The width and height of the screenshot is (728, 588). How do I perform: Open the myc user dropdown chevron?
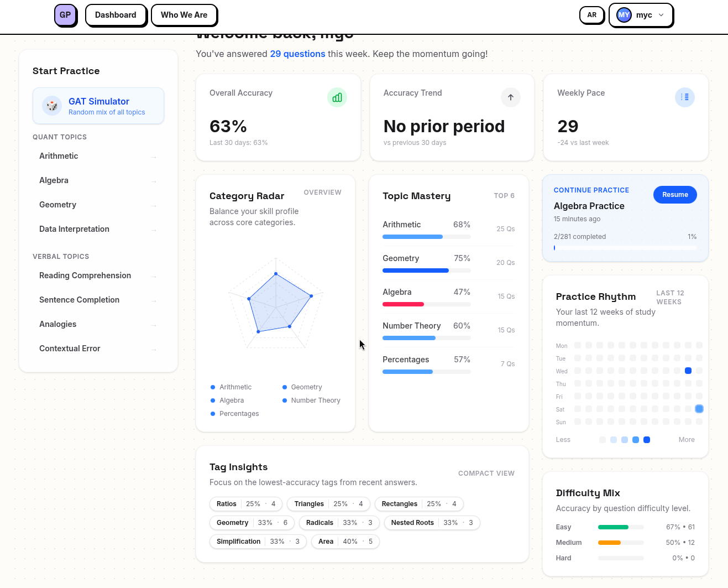pos(661,15)
